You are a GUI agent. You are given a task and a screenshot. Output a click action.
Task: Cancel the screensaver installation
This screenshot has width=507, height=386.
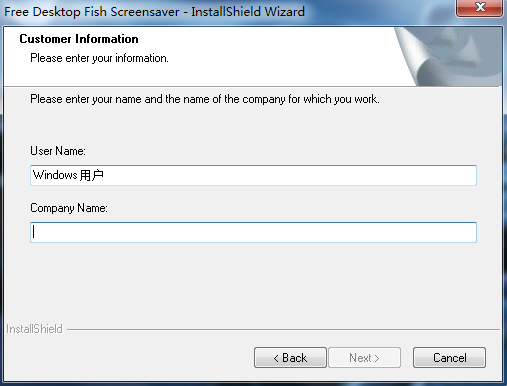[449, 358]
